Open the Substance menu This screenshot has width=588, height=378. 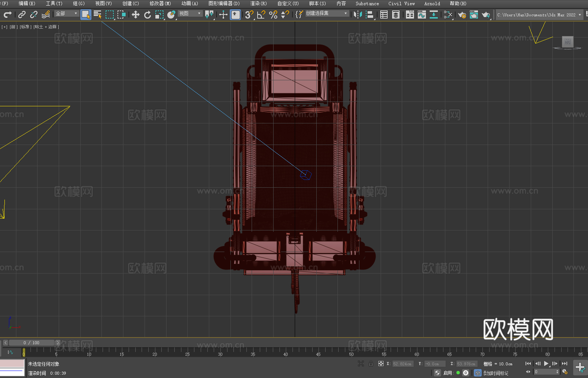(x=367, y=3)
